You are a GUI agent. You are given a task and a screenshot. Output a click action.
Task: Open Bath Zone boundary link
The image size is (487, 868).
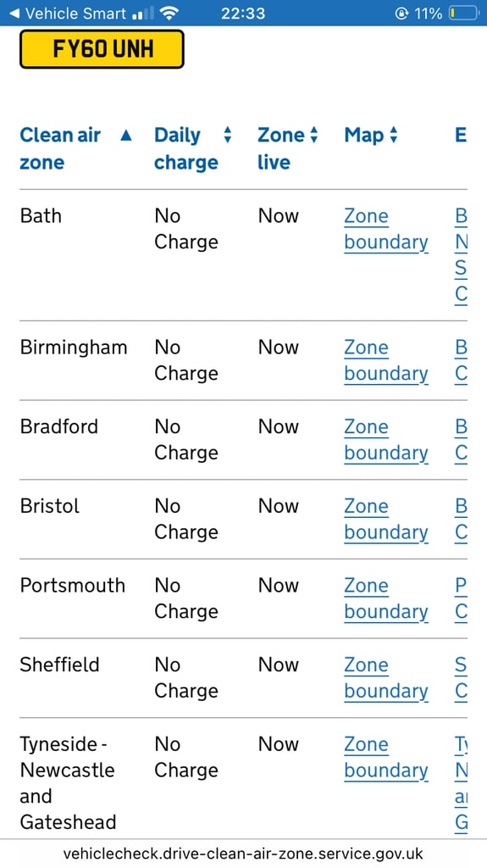(x=385, y=229)
